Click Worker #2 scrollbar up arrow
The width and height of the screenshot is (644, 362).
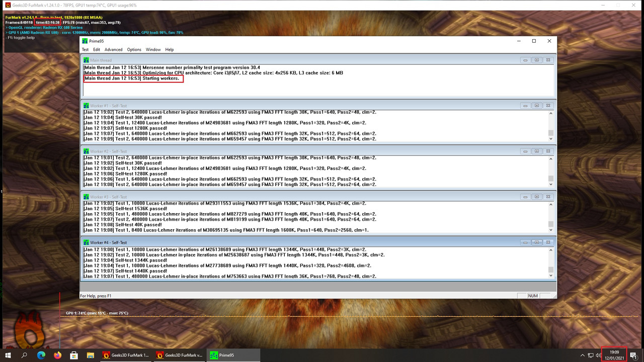(x=551, y=159)
